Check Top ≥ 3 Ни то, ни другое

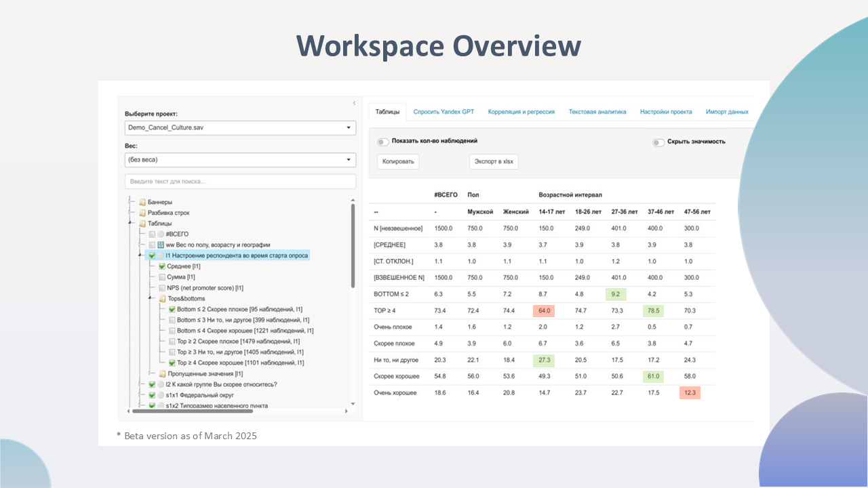click(x=172, y=352)
